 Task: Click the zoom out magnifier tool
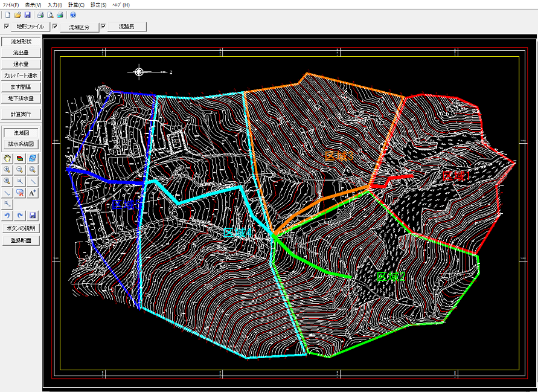point(20,170)
